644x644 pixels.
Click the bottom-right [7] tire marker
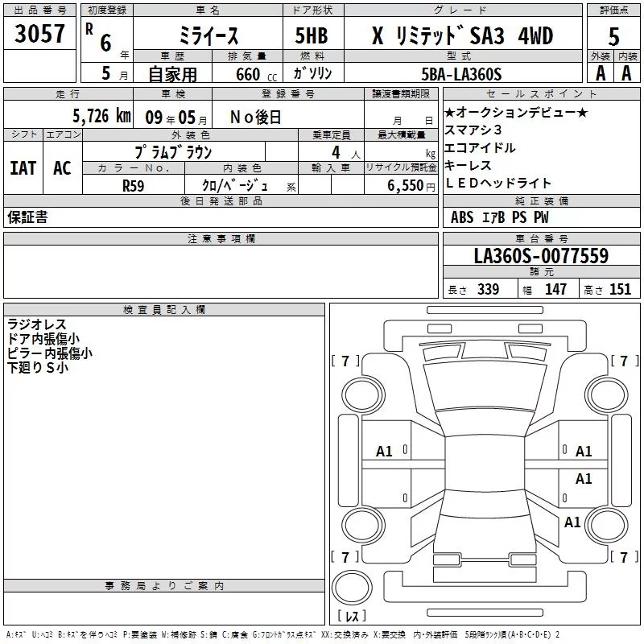point(624,557)
